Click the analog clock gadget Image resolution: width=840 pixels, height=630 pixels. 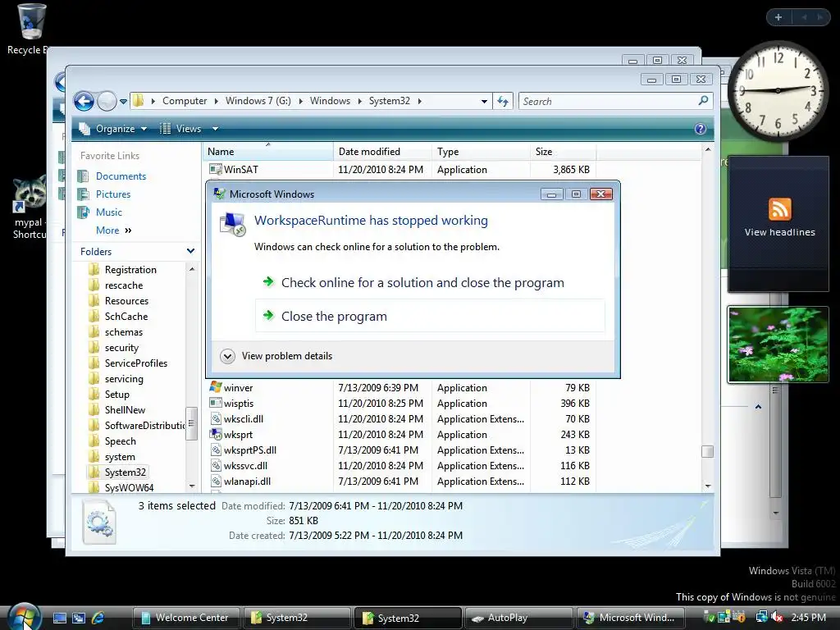coord(778,90)
